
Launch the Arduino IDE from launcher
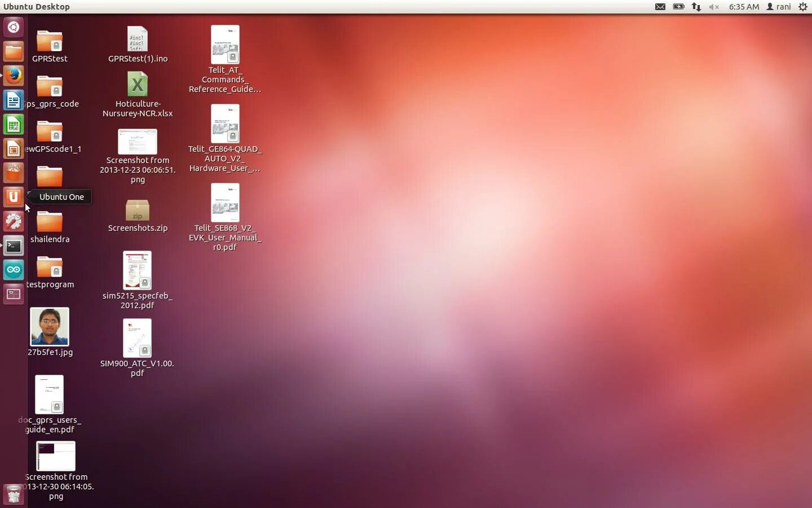14,270
